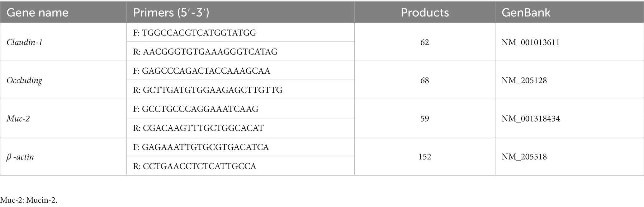Click product size value 152
This screenshot has width=644, height=207.
[x=425, y=157]
